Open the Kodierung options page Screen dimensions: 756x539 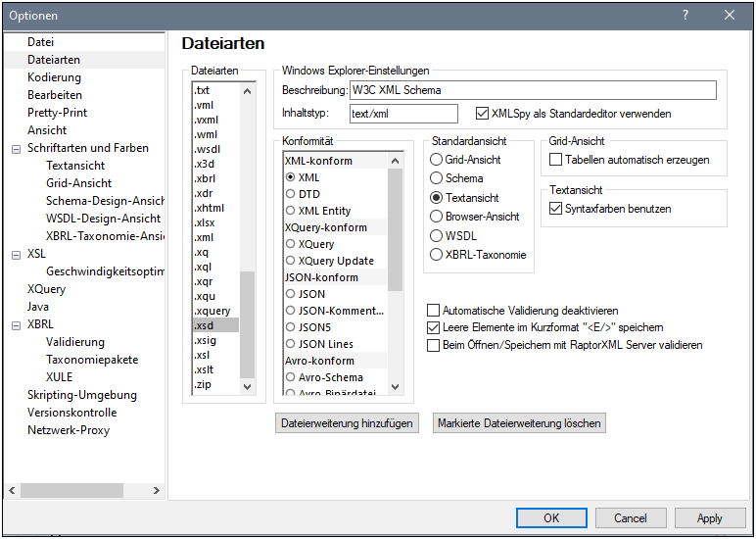click(54, 77)
